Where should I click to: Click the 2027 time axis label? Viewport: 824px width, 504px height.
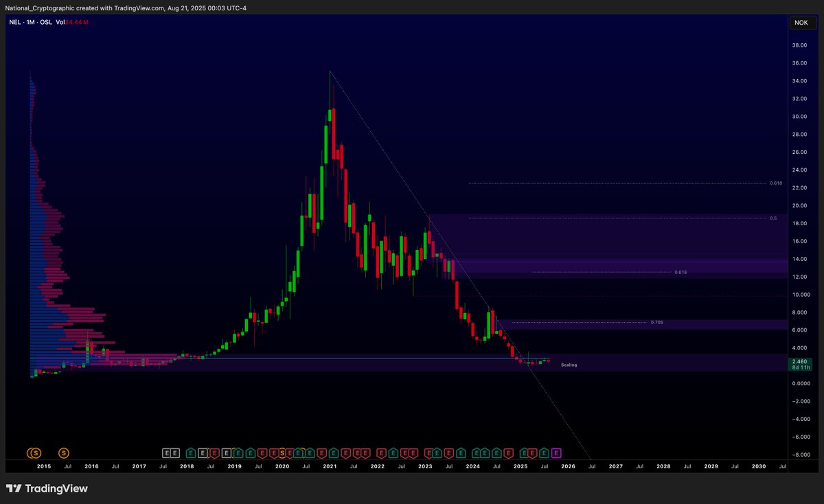616,466
